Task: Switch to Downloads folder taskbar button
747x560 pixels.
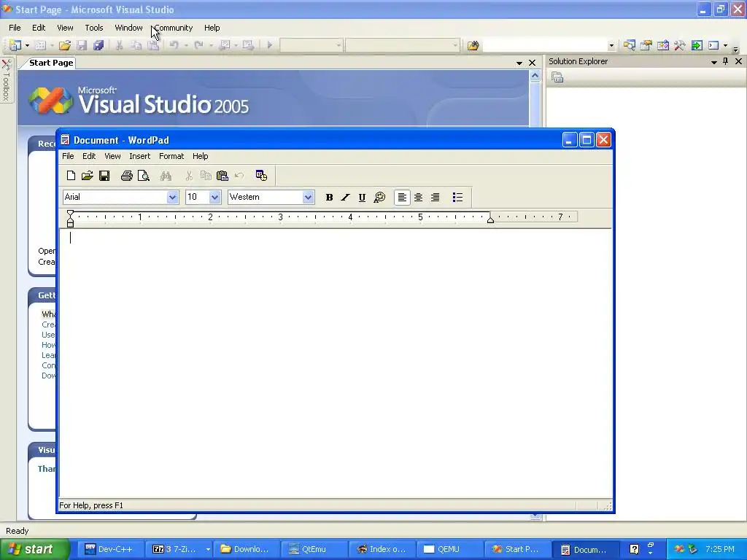Action: pyautogui.click(x=245, y=550)
